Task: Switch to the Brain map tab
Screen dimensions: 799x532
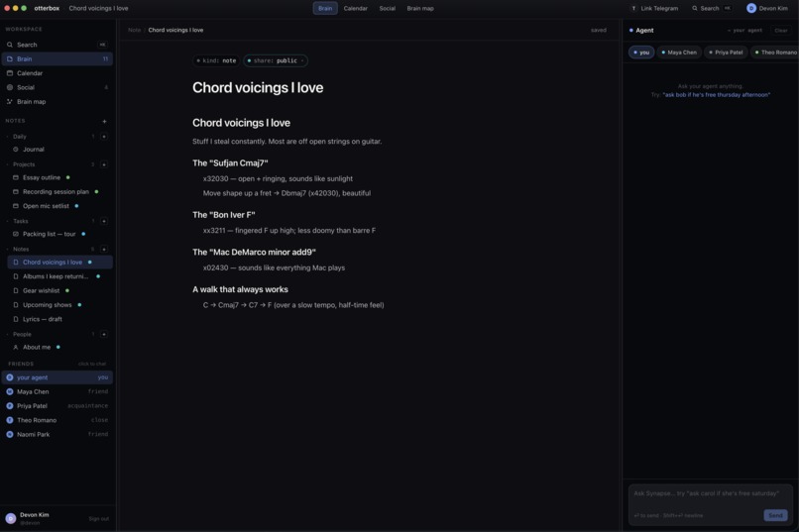Action: point(420,8)
